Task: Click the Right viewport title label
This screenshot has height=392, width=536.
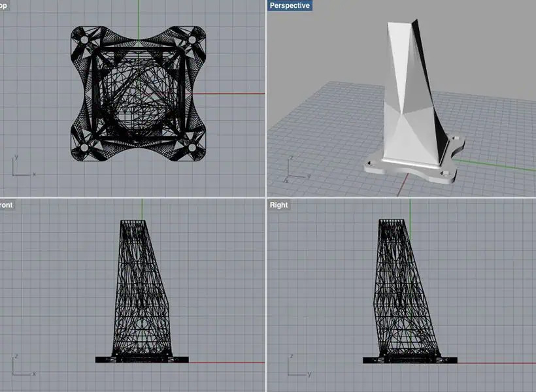Action: click(x=278, y=204)
